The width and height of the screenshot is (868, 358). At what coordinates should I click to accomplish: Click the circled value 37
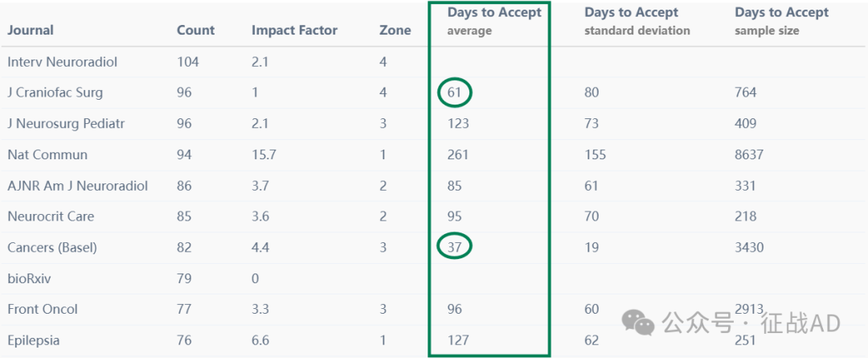coord(454,247)
